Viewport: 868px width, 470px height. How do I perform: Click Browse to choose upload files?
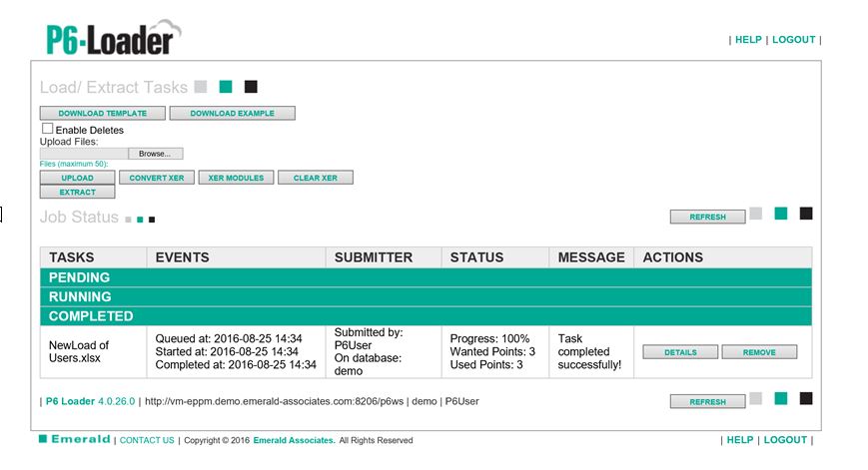click(155, 154)
